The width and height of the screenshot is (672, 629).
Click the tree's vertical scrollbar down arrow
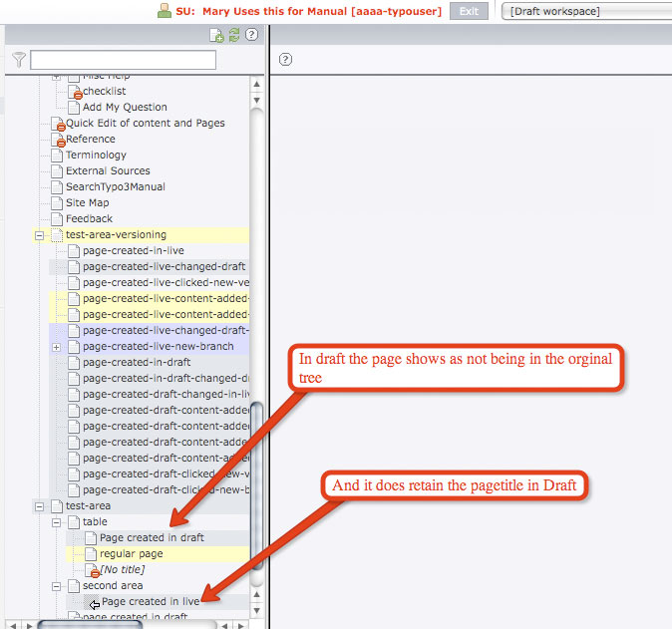pyautogui.click(x=256, y=609)
